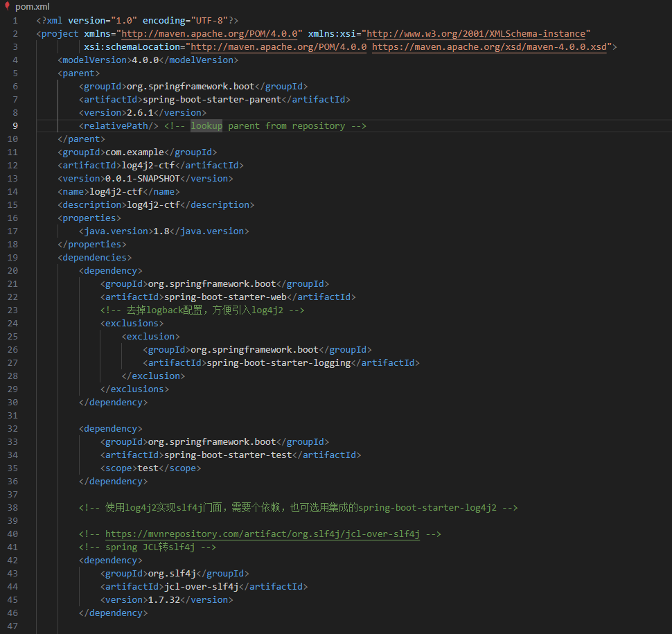Click the red file icon beside pom.xml
This screenshot has width=672, height=634.
[7, 6]
